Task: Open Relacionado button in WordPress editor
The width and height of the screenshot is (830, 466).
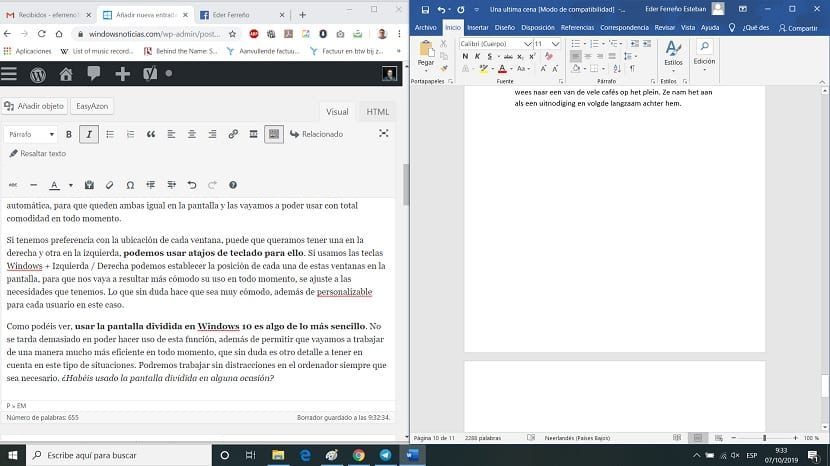Action: (x=317, y=135)
